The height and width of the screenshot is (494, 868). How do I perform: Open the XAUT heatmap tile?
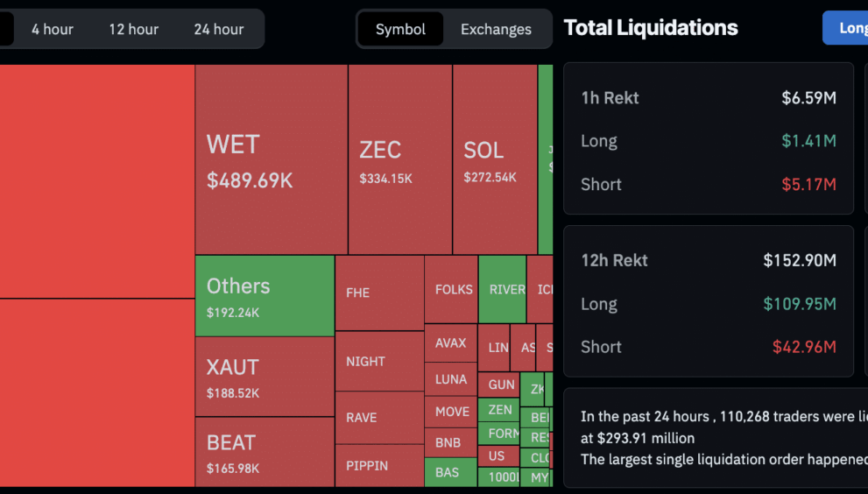click(264, 377)
